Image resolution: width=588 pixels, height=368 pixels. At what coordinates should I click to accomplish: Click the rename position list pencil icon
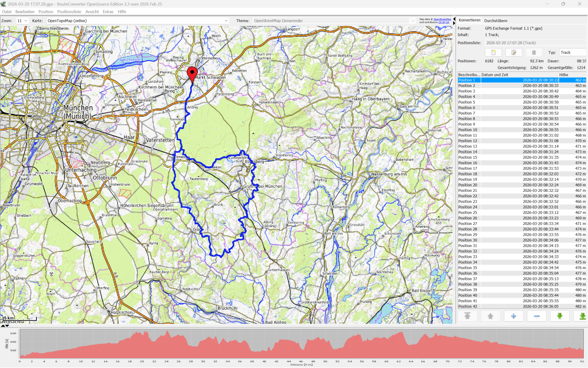[513, 52]
